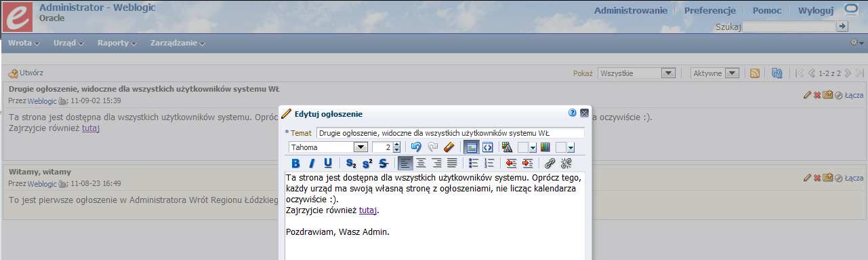The width and height of the screenshot is (868, 260).
Task: Undo the last edit
Action: tap(416, 147)
